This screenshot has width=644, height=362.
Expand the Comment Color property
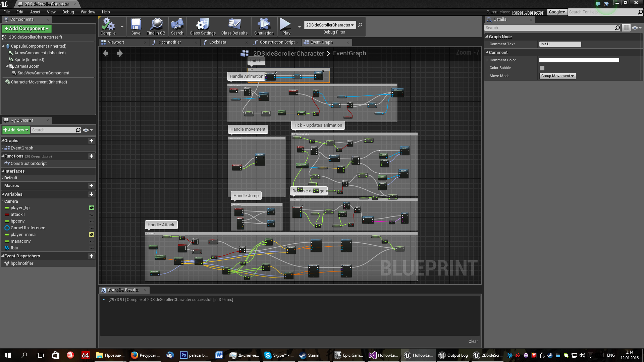point(487,60)
